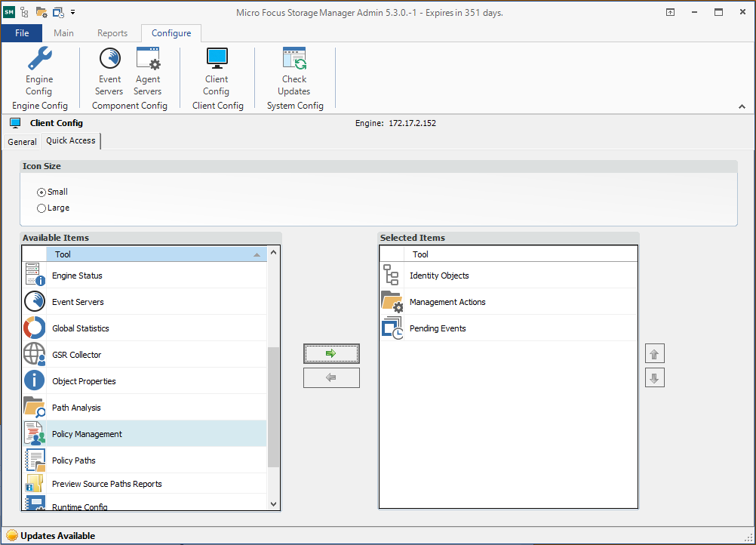Click Updates Available in status bar
The height and width of the screenshot is (545, 756).
click(57, 536)
